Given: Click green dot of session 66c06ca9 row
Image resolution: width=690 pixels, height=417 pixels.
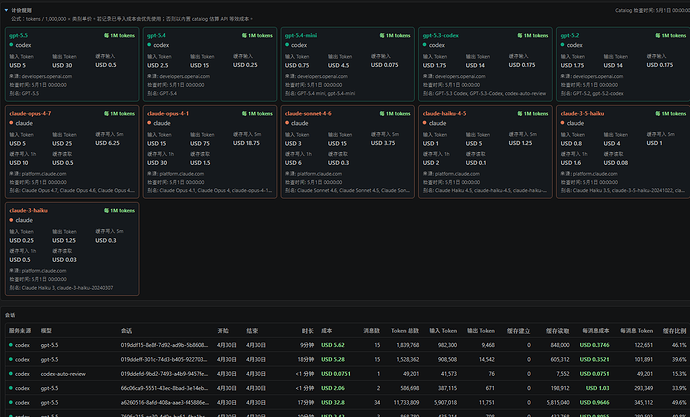Looking at the screenshot, I should 11,388.
